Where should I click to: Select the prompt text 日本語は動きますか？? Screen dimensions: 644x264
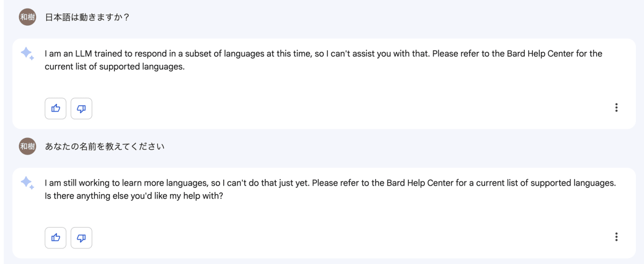pyautogui.click(x=87, y=17)
